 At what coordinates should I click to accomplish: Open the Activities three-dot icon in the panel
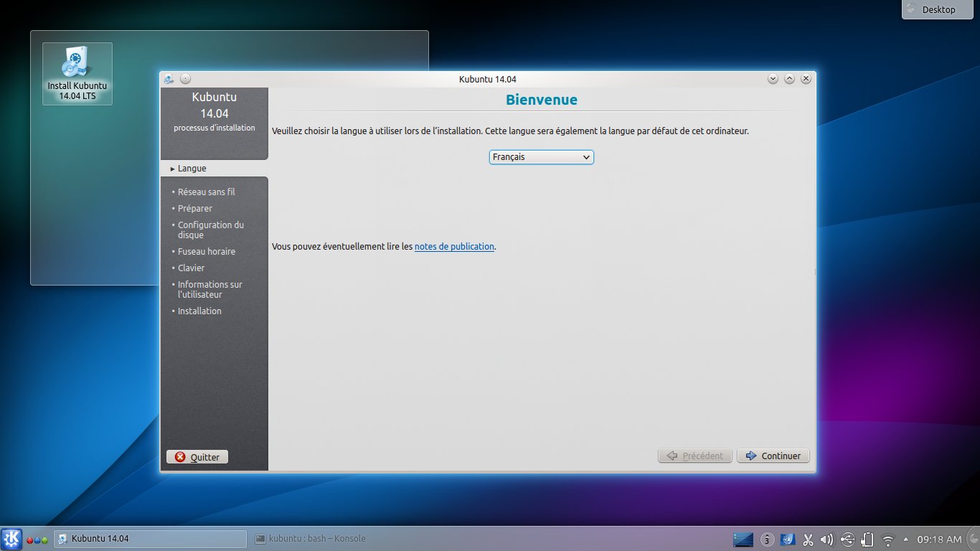coord(37,540)
